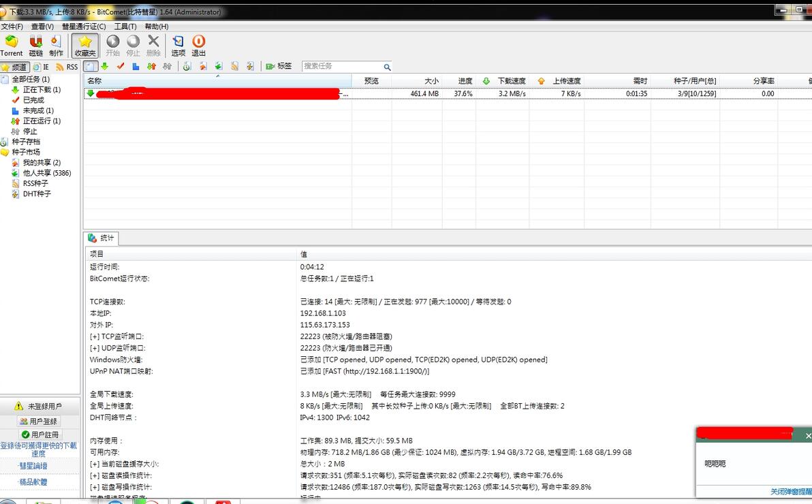Select RSS种子 in sidebar
This screenshot has width=812, height=504.
click(35, 183)
